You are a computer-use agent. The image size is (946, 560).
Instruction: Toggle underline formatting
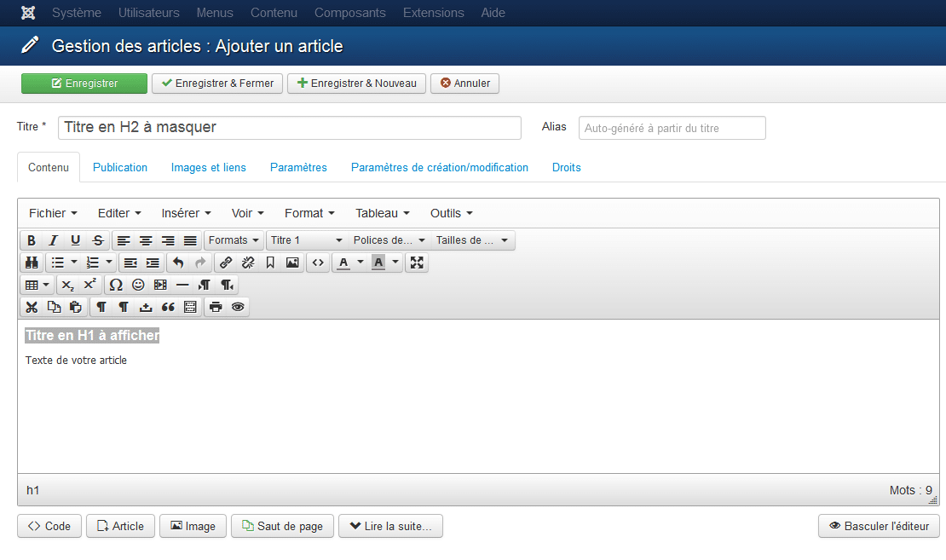coord(75,240)
